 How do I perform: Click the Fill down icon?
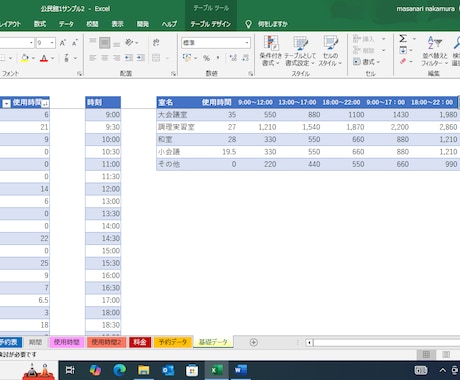[x=403, y=50]
